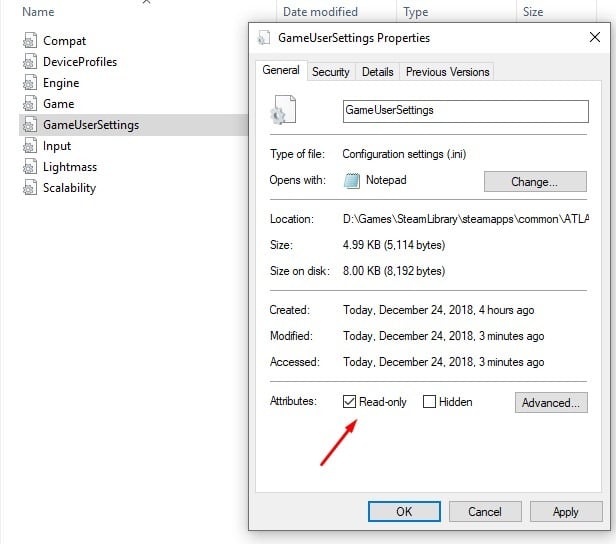This screenshot has width=616, height=544.
Task: Switch to the Security tab
Action: pyautogui.click(x=330, y=72)
